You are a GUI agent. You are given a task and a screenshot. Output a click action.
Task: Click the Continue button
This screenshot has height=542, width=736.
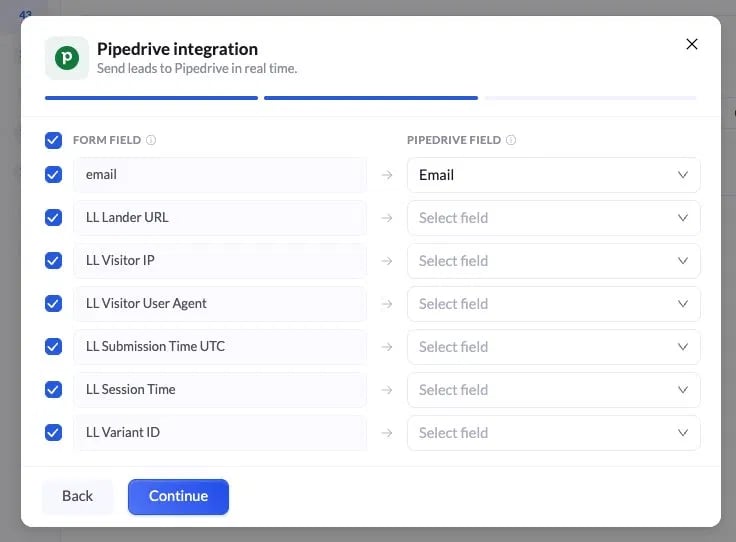tap(178, 496)
